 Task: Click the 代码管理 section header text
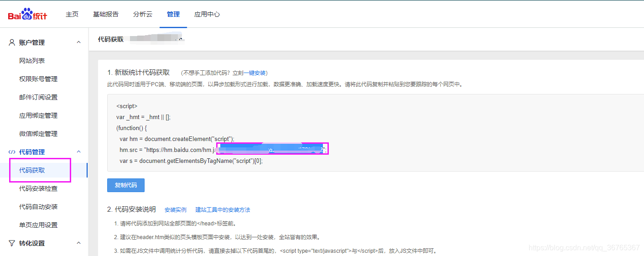coord(32,152)
